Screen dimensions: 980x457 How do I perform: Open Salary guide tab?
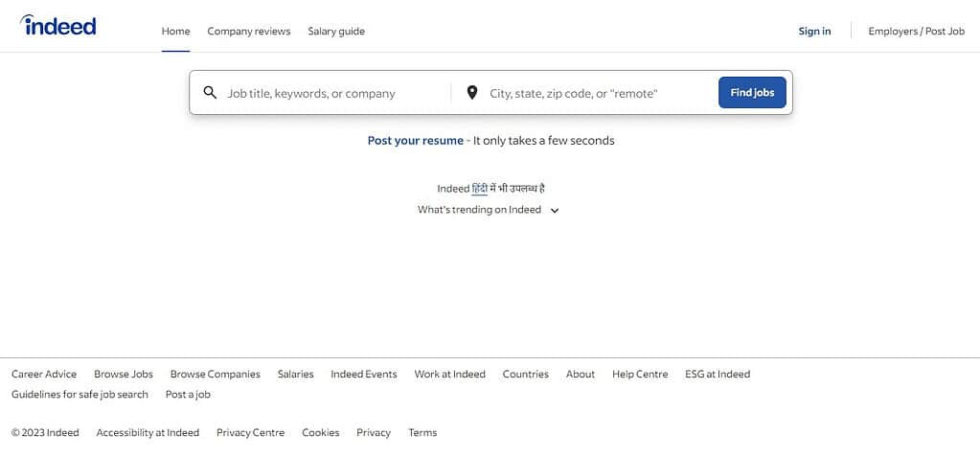[x=336, y=32]
